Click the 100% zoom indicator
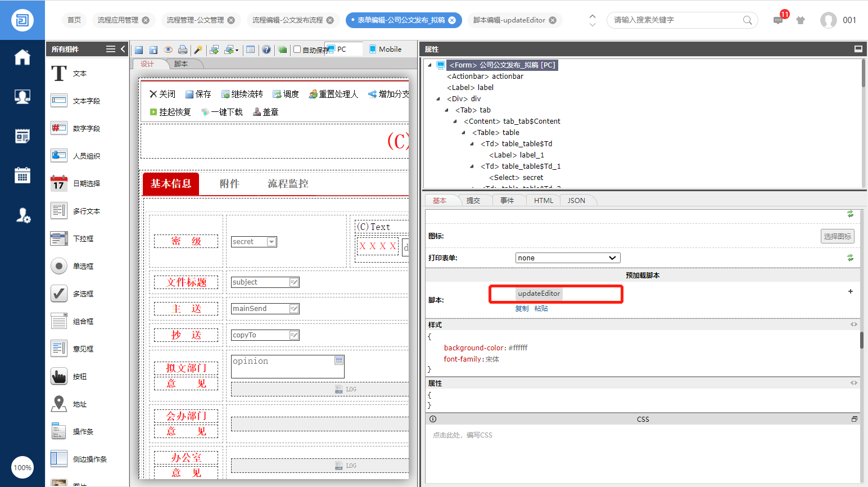This screenshot has height=487, width=868. coord(22,467)
